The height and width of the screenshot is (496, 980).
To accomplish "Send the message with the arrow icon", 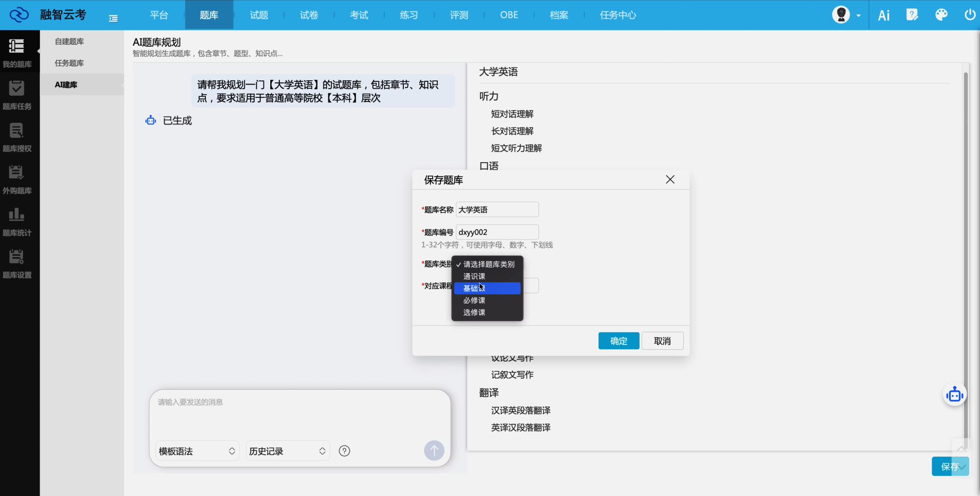I will pos(434,450).
